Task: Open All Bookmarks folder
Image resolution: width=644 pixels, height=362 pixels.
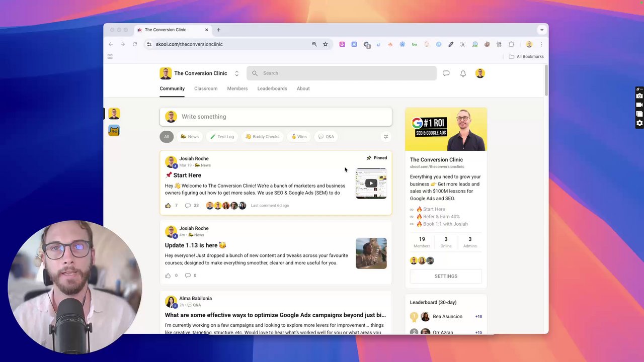Action: coord(526,57)
